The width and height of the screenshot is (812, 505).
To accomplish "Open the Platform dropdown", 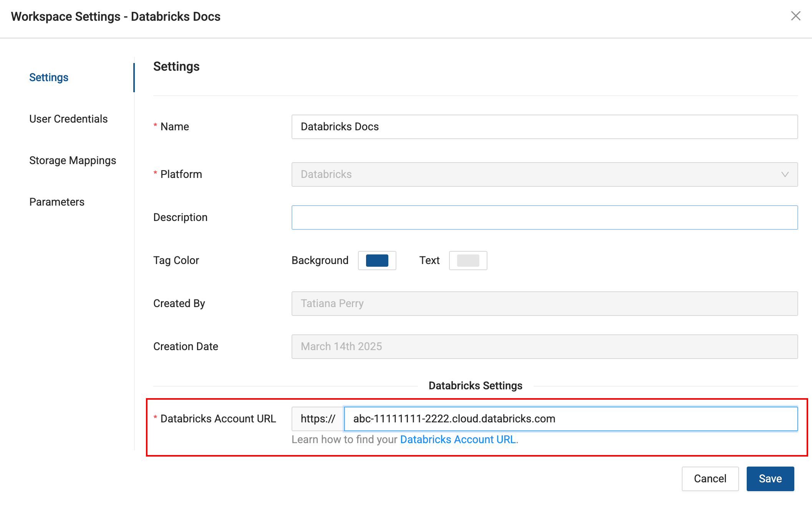I will point(544,174).
